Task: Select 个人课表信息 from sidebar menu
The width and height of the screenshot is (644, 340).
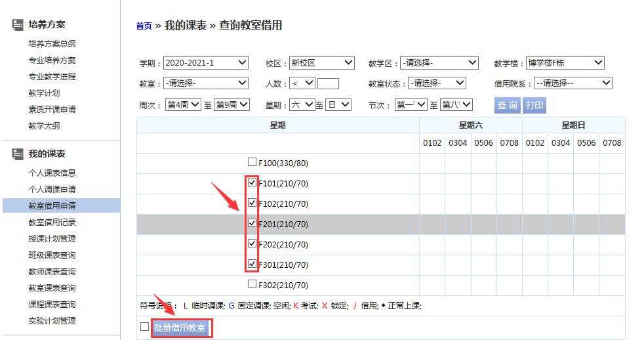Action: 52,173
